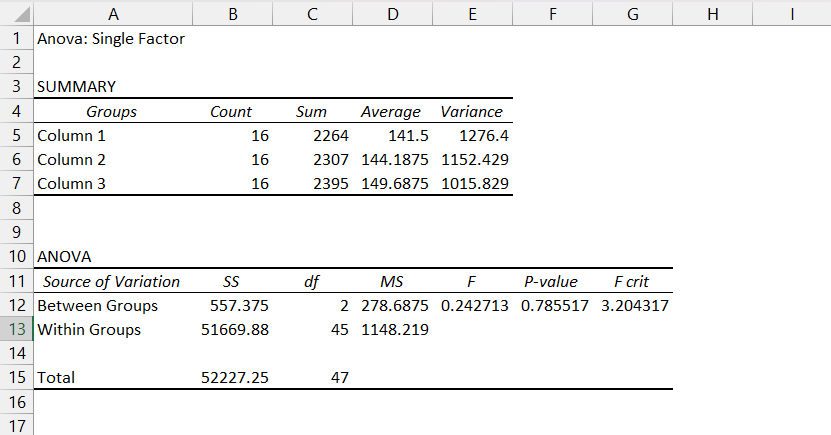Select the F value cell 0.242713
The width and height of the screenshot is (831, 435).
click(x=472, y=306)
